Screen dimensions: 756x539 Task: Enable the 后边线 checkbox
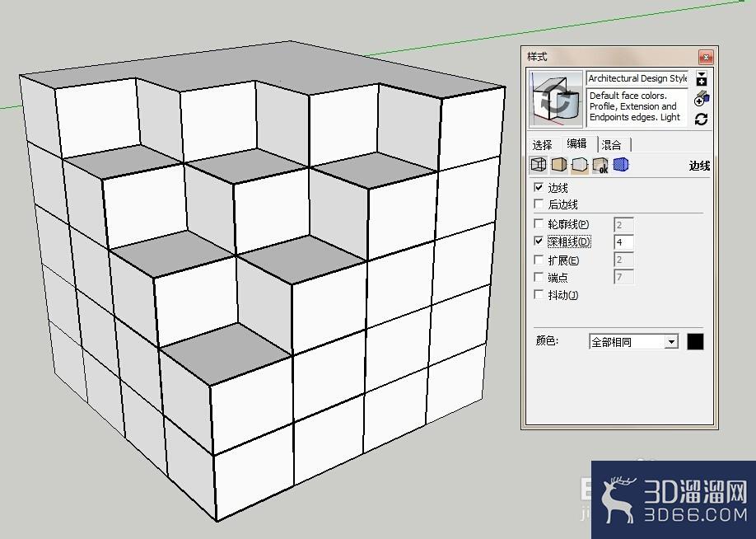pyautogui.click(x=539, y=204)
